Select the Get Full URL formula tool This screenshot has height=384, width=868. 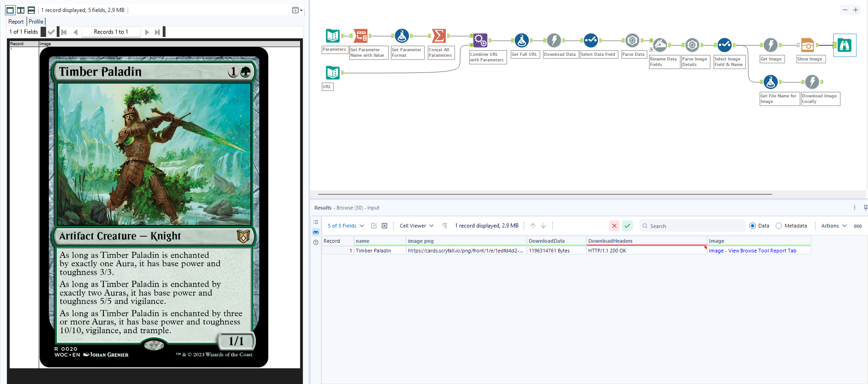pos(522,40)
